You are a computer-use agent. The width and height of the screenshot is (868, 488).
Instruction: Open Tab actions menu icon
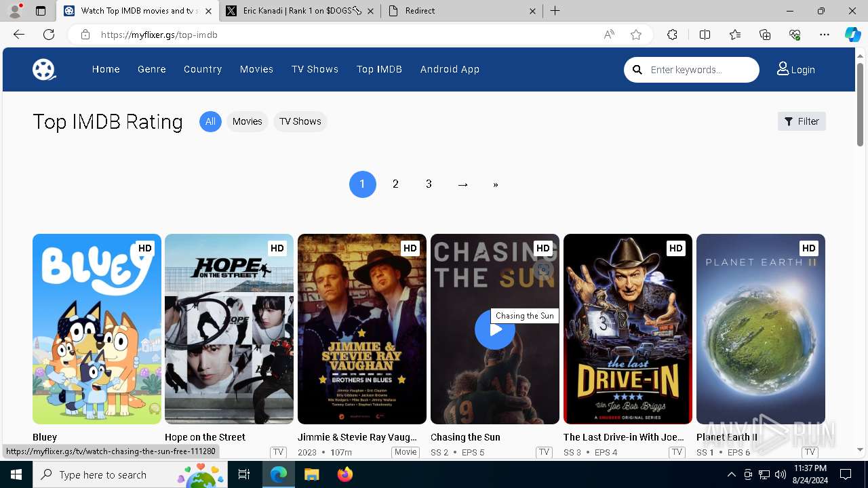[x=41, y=11]
